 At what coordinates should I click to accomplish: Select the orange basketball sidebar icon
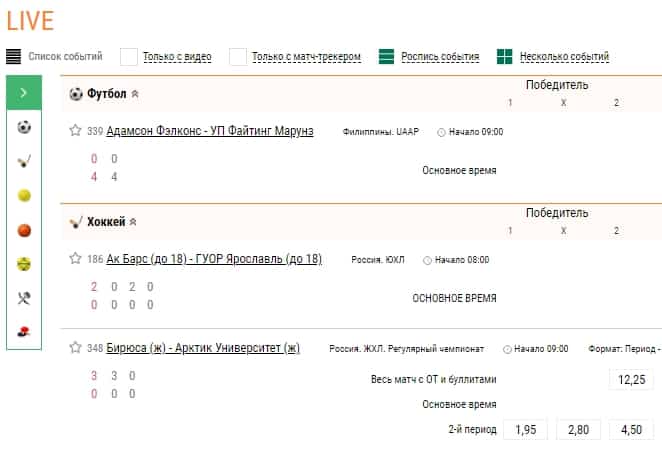(24, 230)
